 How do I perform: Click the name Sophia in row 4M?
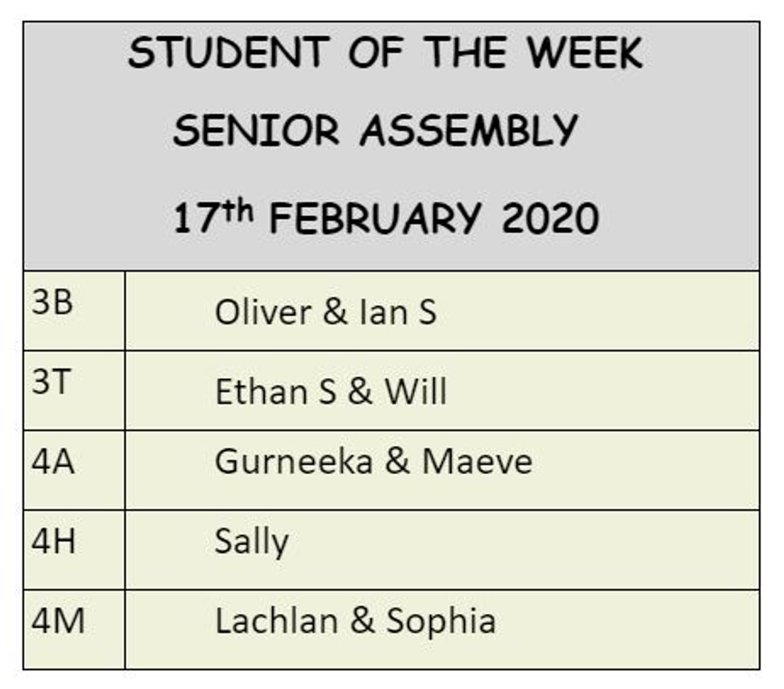(441, 622)
